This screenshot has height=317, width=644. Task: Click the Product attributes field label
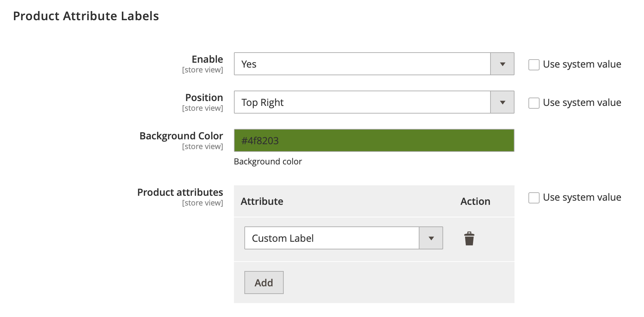(180, 192)
